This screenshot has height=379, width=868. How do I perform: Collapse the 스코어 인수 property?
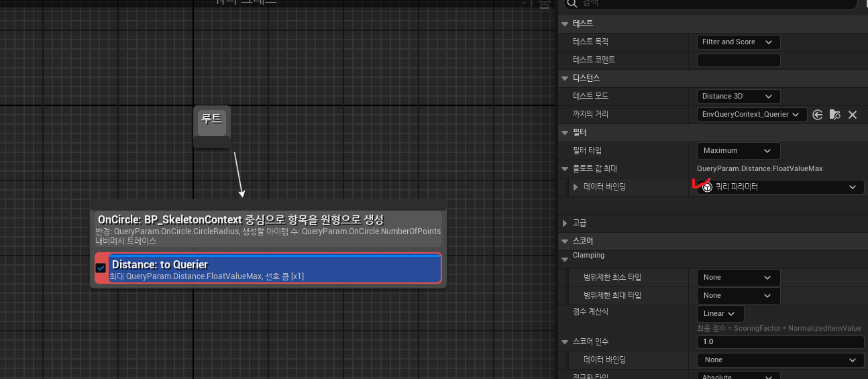coord(564,342)
